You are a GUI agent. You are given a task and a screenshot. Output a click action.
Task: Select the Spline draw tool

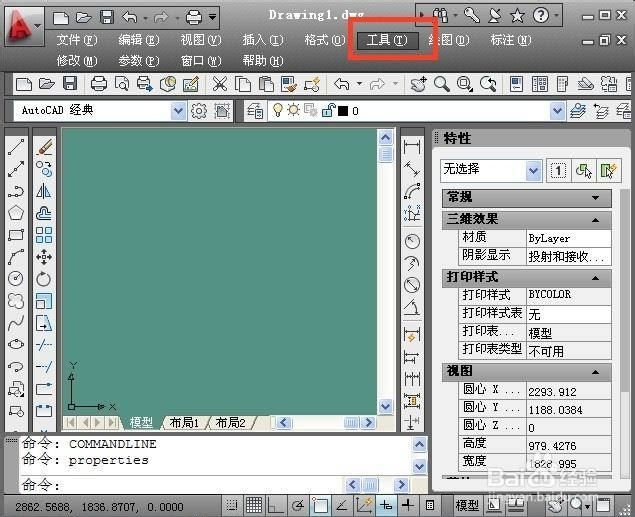tap(16, 323)
